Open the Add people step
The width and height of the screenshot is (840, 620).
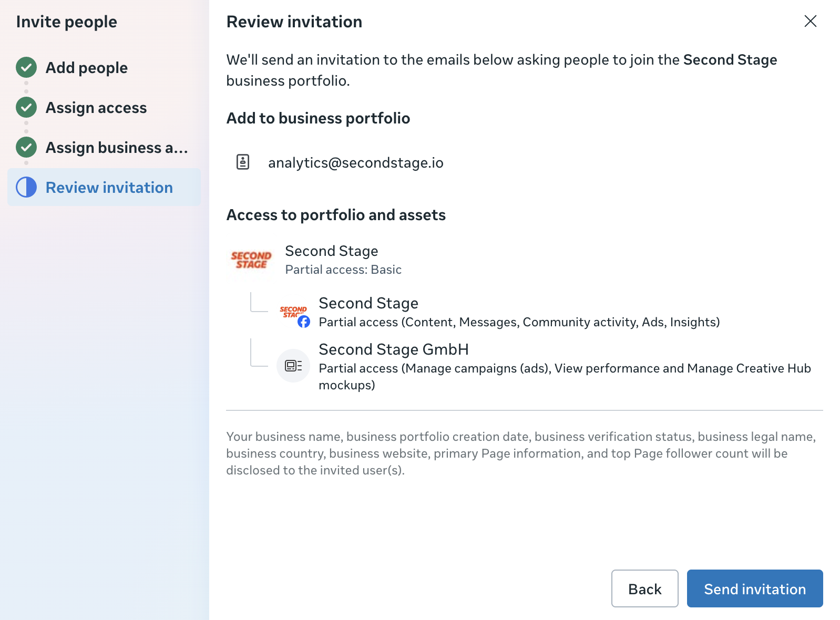(87, 67)
